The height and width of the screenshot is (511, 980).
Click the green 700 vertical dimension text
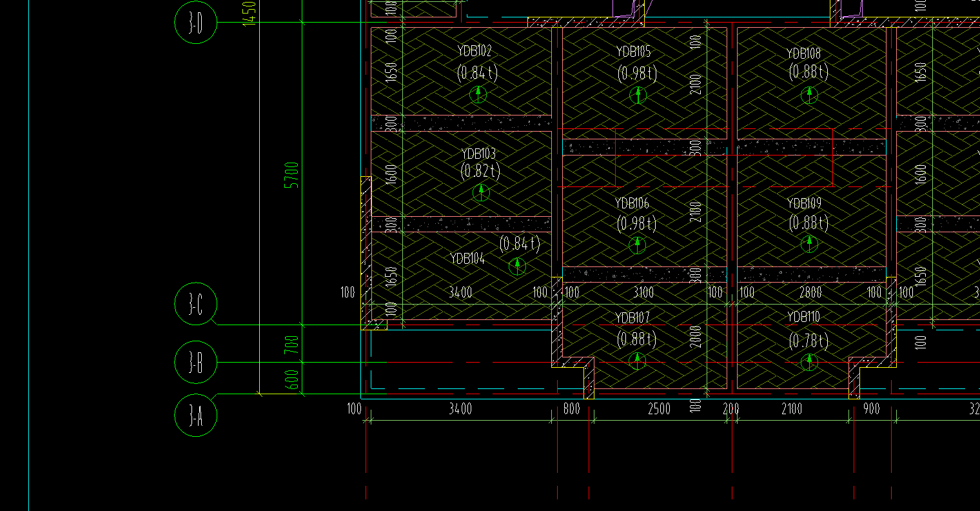coord(292,344)
